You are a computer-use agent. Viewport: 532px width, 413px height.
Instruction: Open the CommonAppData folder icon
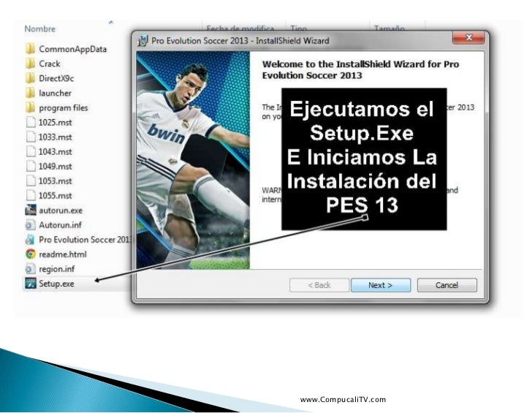point(30,49)
